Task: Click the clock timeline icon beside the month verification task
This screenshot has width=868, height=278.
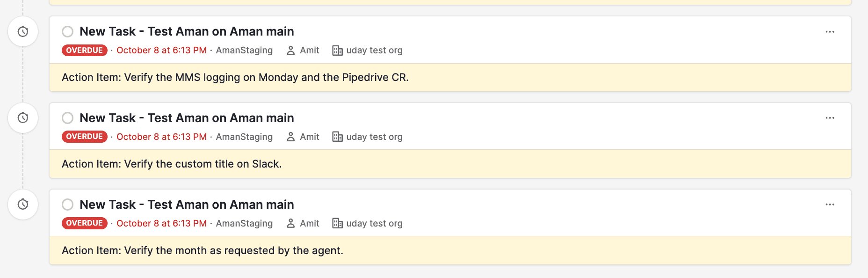Action: [x=23, y=205]
